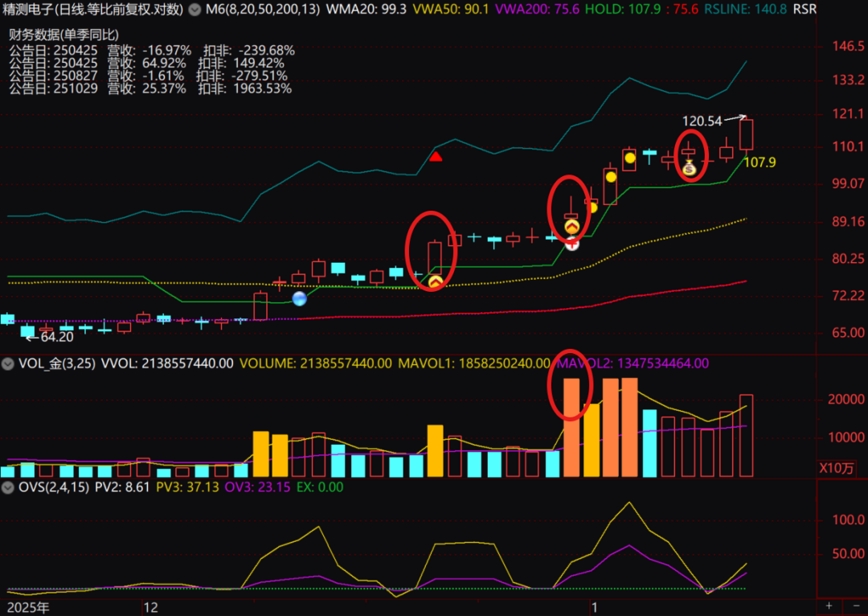The height and width of the screenshot is (616, 868).
Task: Click the 2025年 time axis label
Action: (28, 608)
